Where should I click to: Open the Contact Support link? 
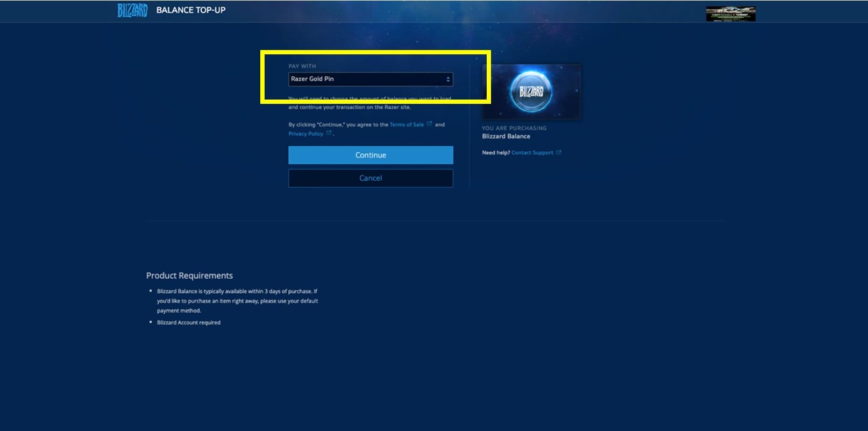532,153
